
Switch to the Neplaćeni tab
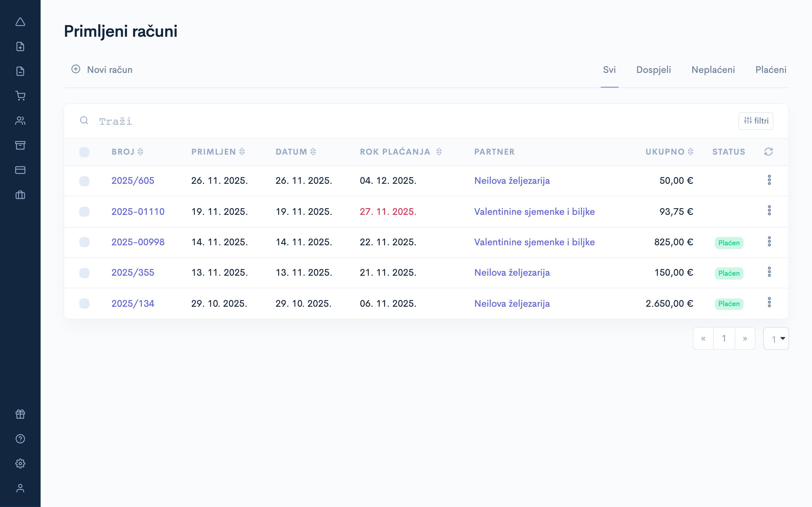click(x=713, y=70)
